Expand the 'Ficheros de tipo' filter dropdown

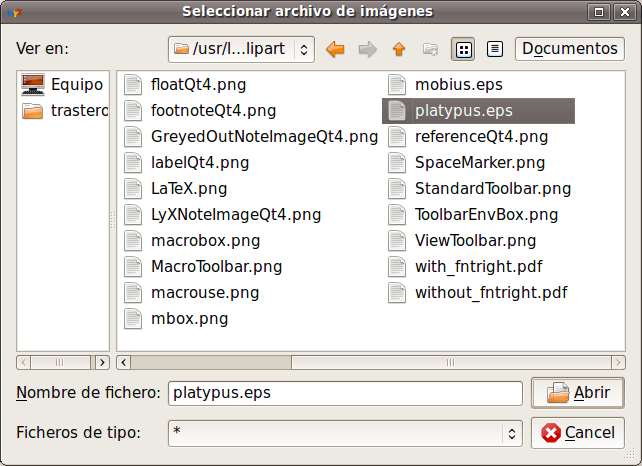[x=345, y=433]
